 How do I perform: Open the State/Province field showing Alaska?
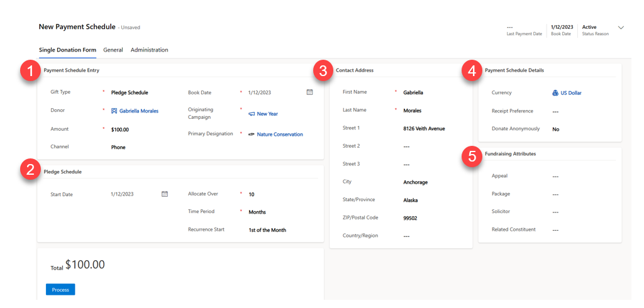(410, 201)
